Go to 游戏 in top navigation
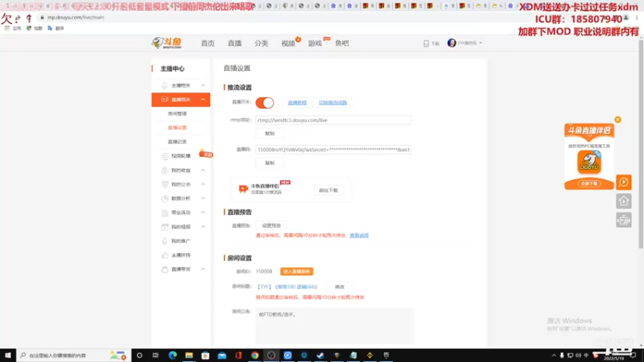 [315, 43]
